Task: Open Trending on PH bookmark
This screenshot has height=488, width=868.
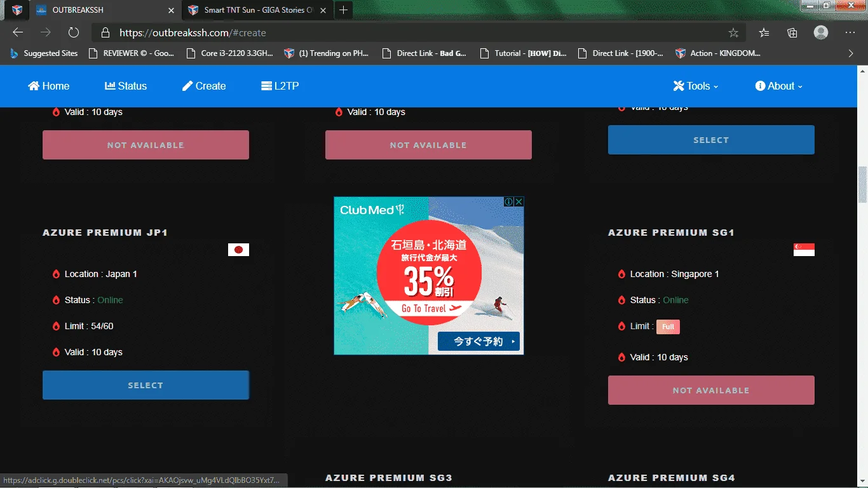Action: pyautogui.click(x=326, y=53)
